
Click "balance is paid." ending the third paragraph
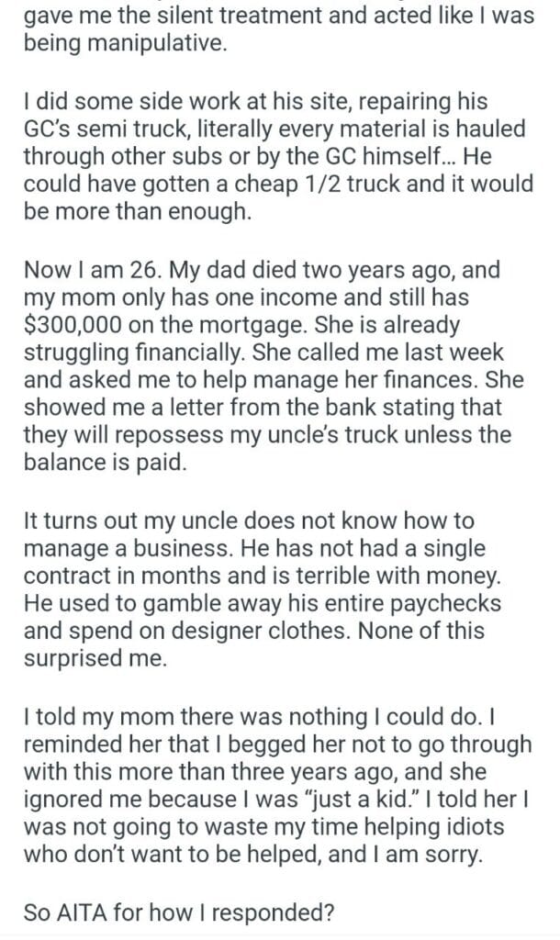point(106,461)
